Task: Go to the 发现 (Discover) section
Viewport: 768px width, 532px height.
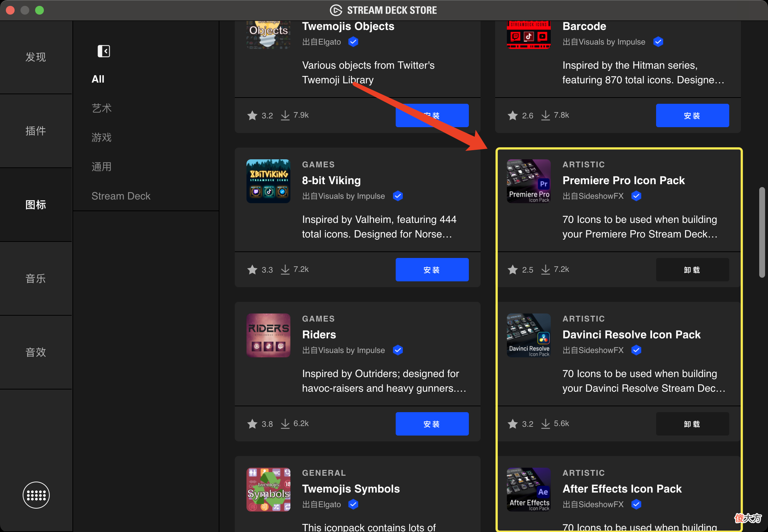Action: point(36,57)
